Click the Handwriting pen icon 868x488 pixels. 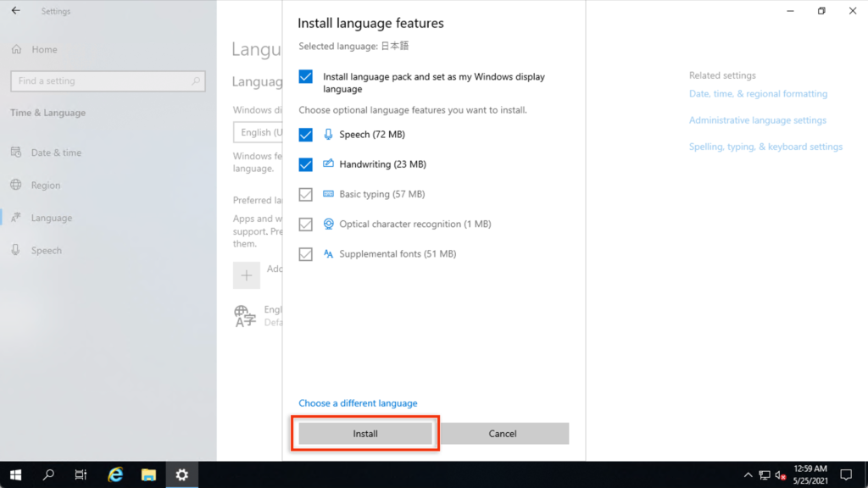[328, 164]
